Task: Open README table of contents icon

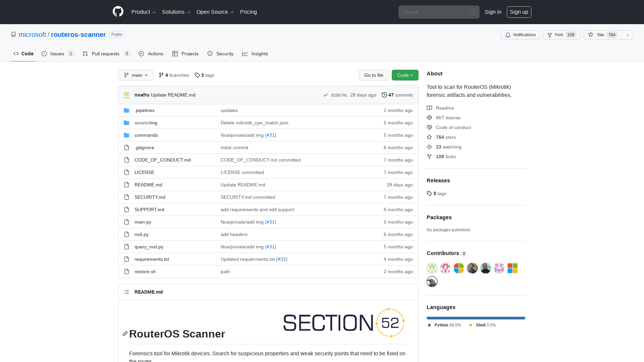Action: click(x=126, y=292)
